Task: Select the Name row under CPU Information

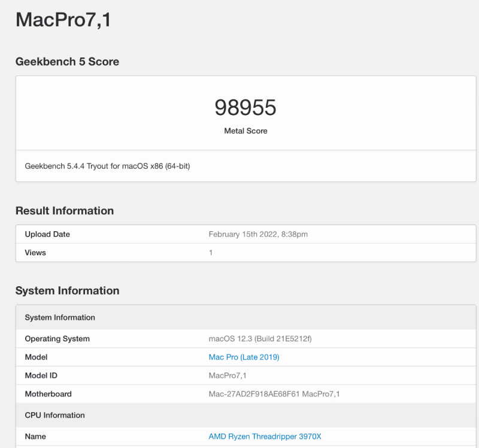Action: pos(35,437)
